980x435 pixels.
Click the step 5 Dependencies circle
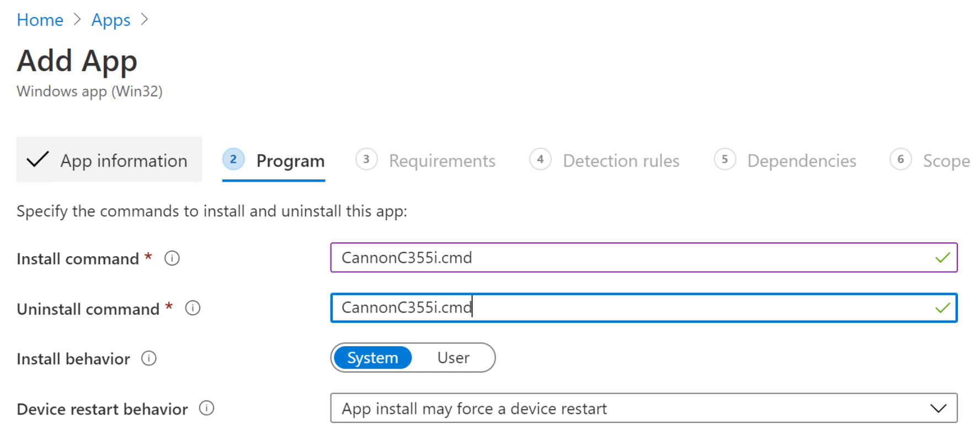[x=725, y=160]
